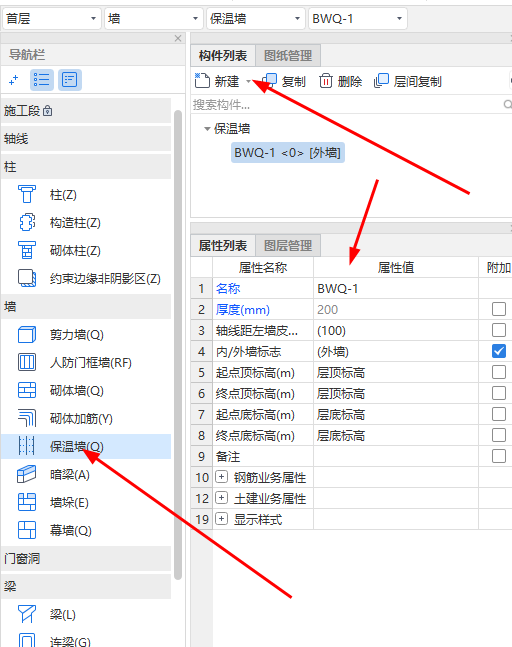Click the 新建 new component icon
This screenshot has width=512, height=647.
pos(202,81)
